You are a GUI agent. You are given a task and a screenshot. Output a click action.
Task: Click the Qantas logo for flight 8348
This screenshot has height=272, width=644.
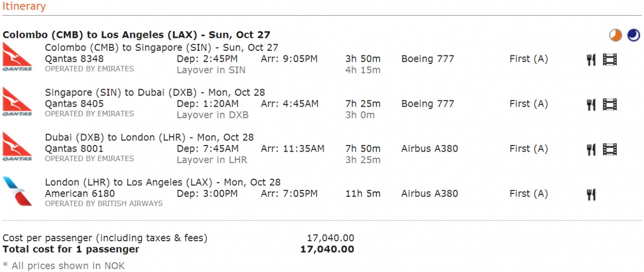(17, 56)
